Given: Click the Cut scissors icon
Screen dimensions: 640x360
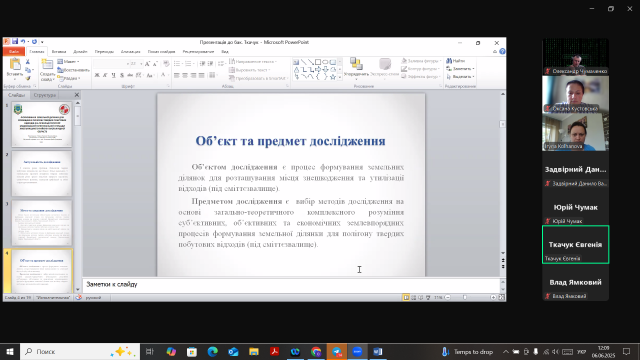Looking at the screenshot, I should [28, 62].
